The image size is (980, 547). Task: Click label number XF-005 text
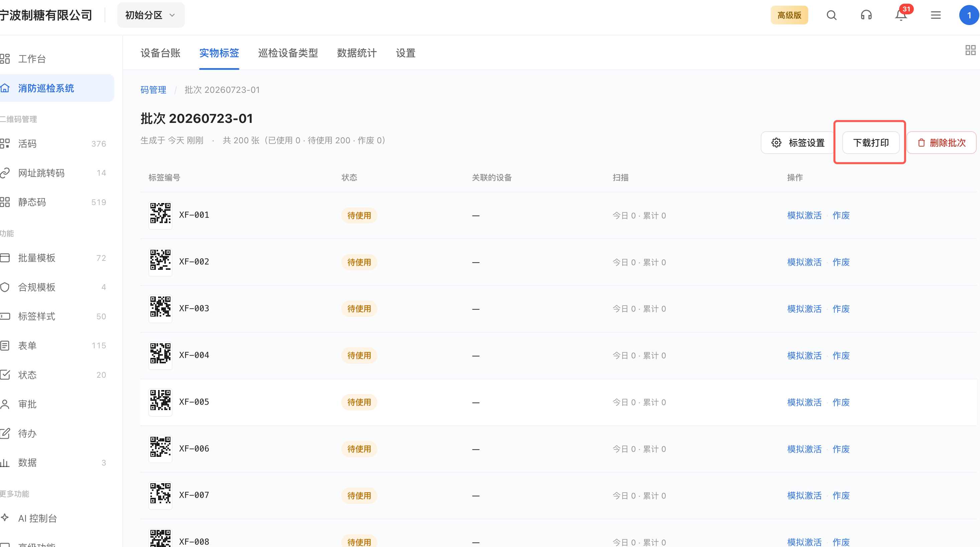pos(194,402)
